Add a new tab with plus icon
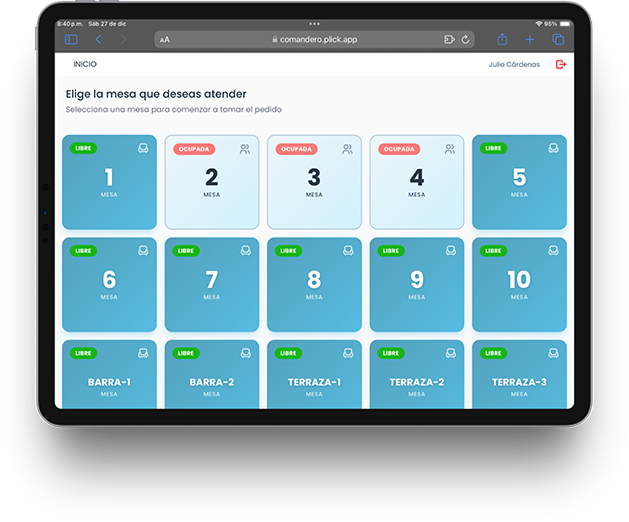 coord(530,39)
